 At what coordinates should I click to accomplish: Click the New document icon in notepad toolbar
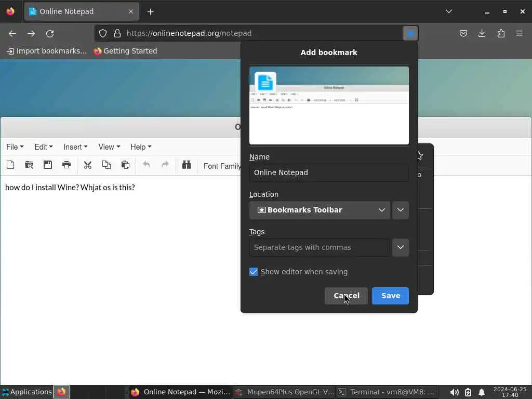(10, 165)
